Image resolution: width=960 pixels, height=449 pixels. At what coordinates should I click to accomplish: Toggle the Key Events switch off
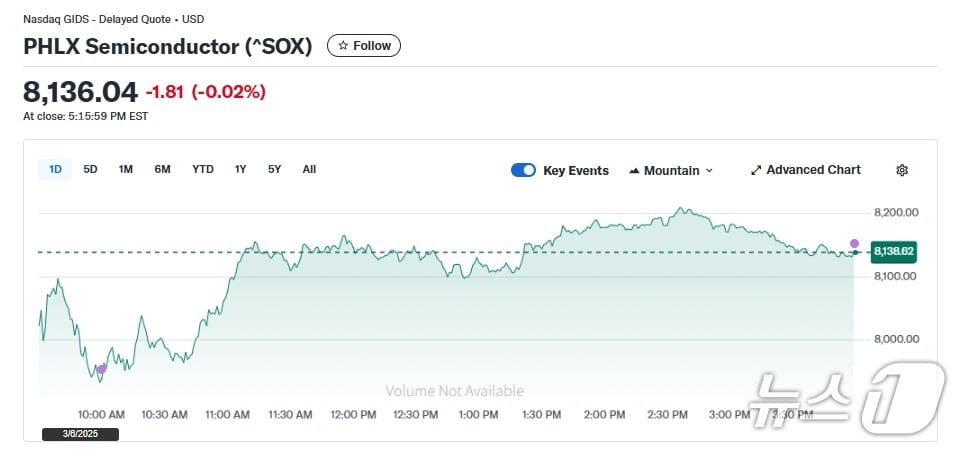[x=523, y=170]
